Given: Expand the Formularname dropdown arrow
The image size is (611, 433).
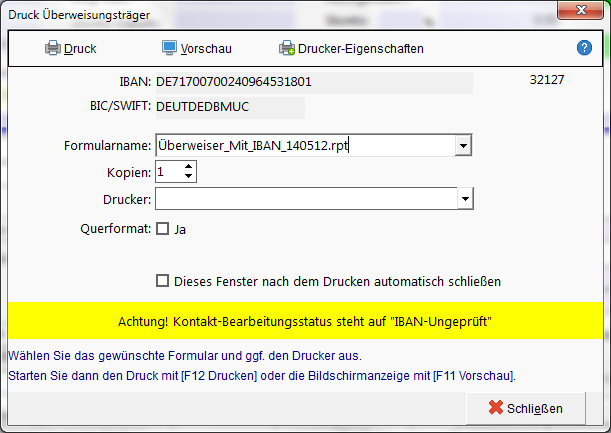Looking at the screenshot, I should pos(463,146).
